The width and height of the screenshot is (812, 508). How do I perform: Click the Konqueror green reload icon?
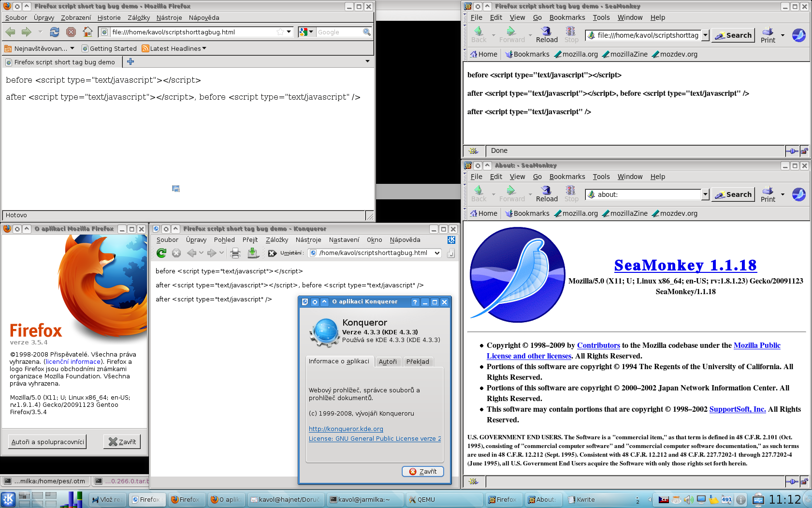[161, 253]
